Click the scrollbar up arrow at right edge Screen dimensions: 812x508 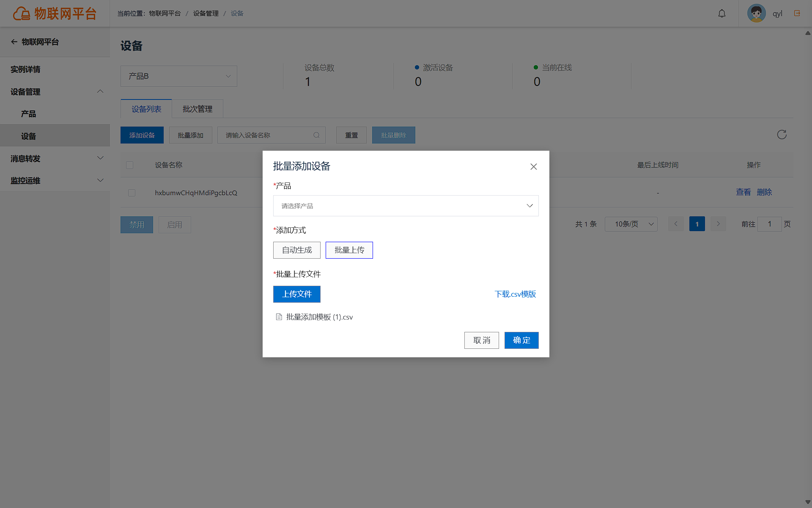point(808,33)
